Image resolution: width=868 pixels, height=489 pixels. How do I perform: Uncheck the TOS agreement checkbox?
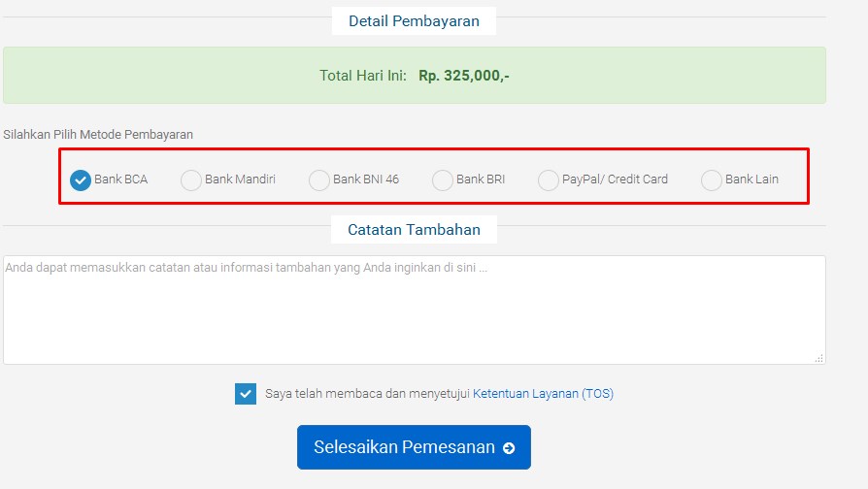[x=246, y=394]
